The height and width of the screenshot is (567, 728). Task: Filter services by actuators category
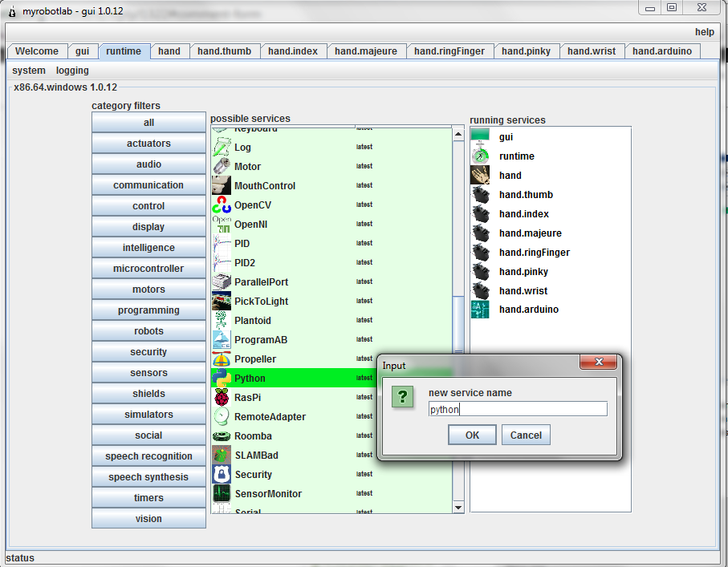pos(148,144)
